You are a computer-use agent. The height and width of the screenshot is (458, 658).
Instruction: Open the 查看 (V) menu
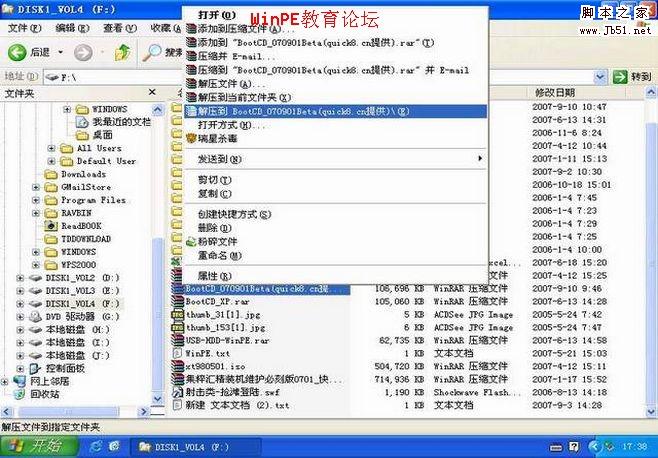pyautogui.click(x=120, y=28)
